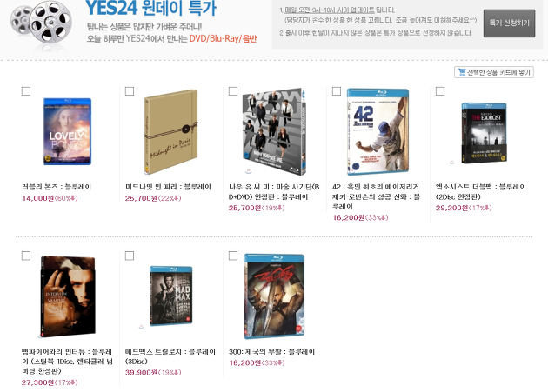
Task: Toggle checkbox for 300: 제국의 부활
Action: [x=233, y=256]
